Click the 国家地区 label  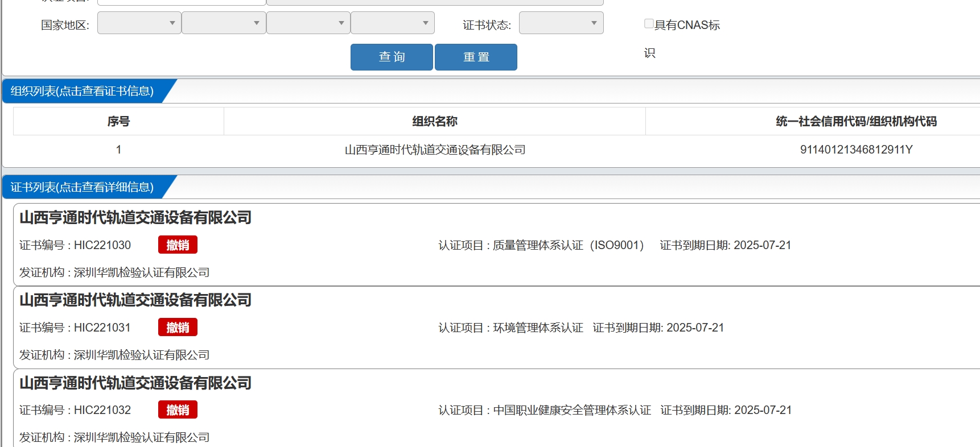click(x=65, y=25)
